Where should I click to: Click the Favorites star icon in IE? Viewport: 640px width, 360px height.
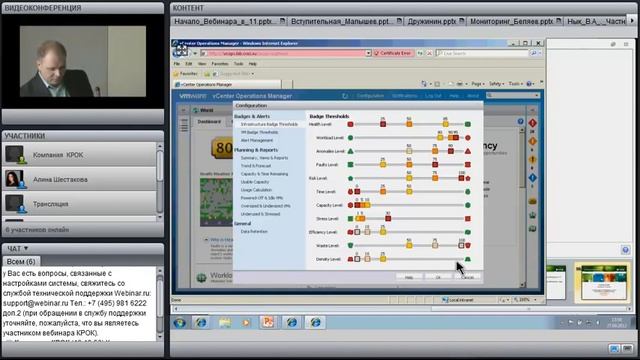pos(176,74)
